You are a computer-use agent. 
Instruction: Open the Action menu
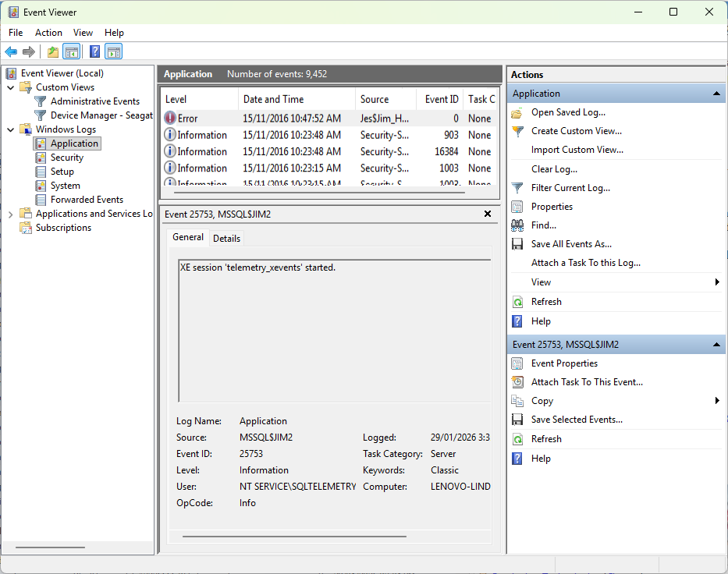tap(48, 33)
